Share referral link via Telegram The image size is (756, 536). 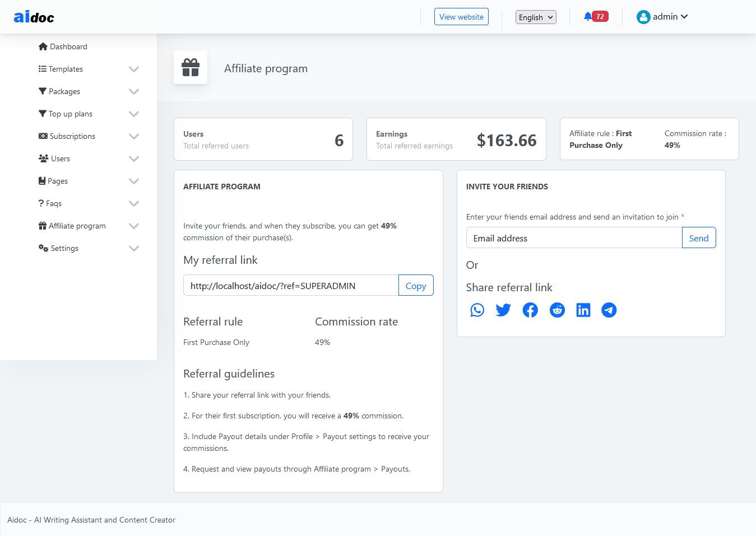[609, 310]
